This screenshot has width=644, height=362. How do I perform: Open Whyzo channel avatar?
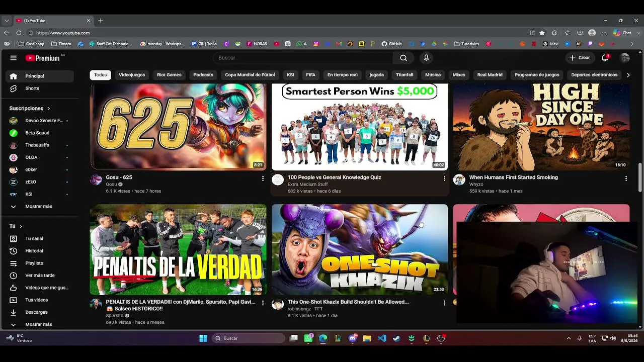459,180
